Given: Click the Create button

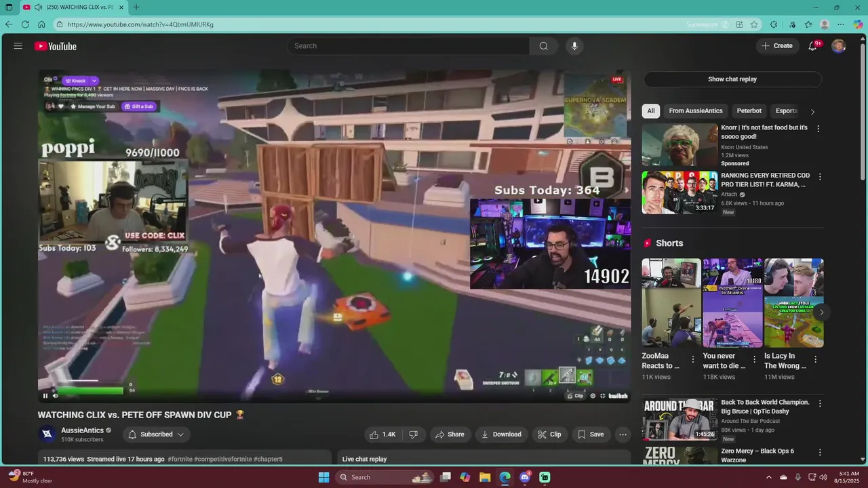Looking at the screenshot, I should point(777,46).
